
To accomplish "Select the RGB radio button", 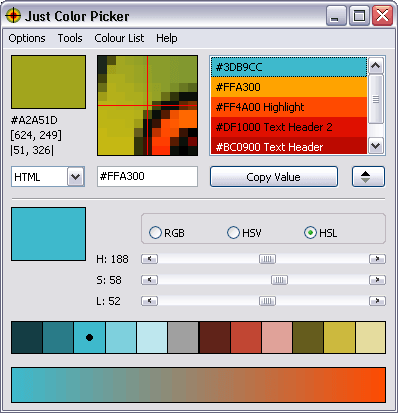I will pos(155,233).
